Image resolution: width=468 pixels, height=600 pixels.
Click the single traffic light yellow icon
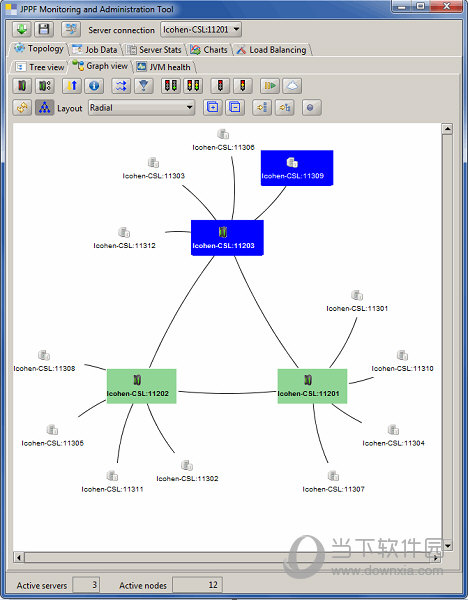pyautogui.click(x=243, y=86)
